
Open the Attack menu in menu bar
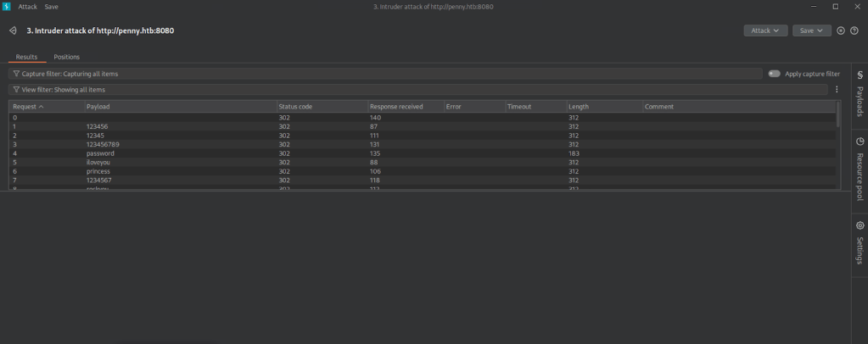pyautogui.click(x=27, y=6)
